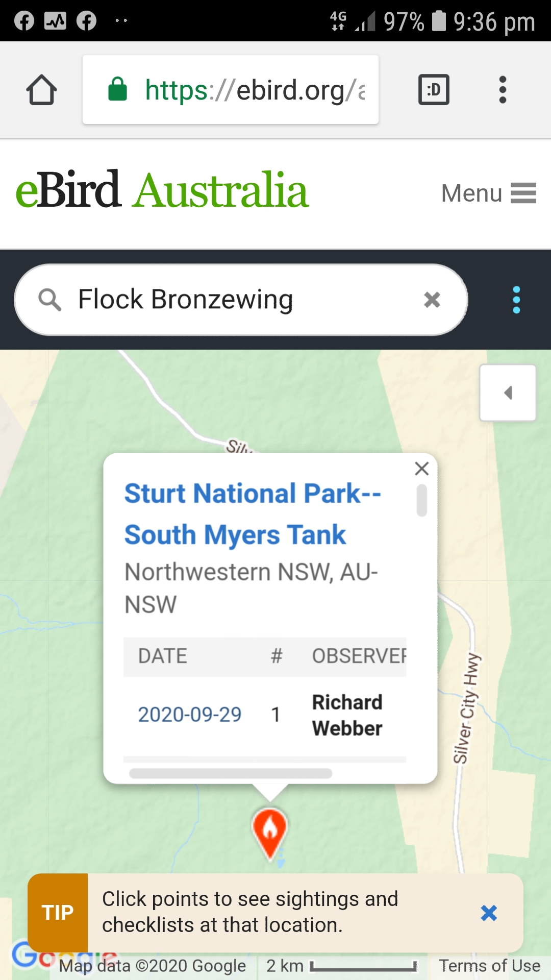Tap the search magnifier icon
Viewport: 551px width, 980px height.
tap(50, 300)
